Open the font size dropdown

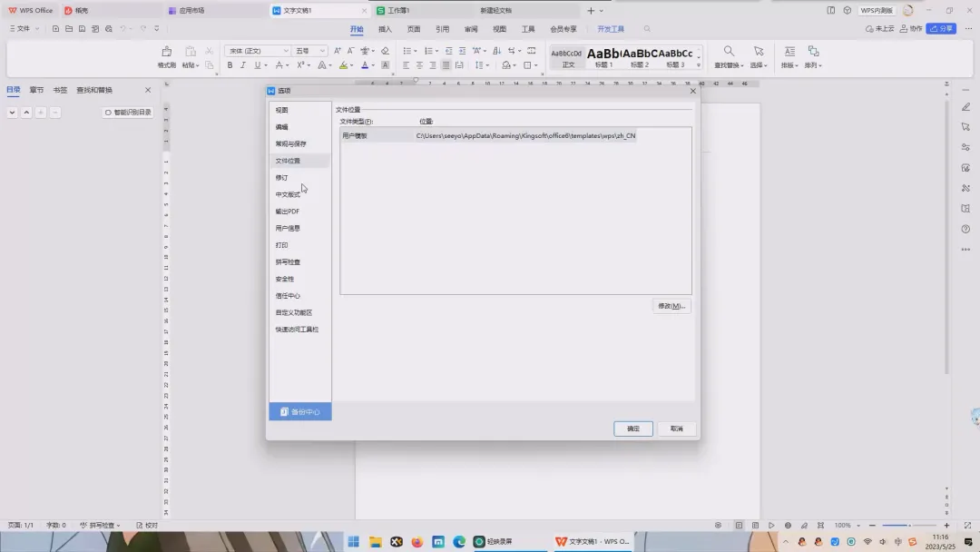click(322, 51)
